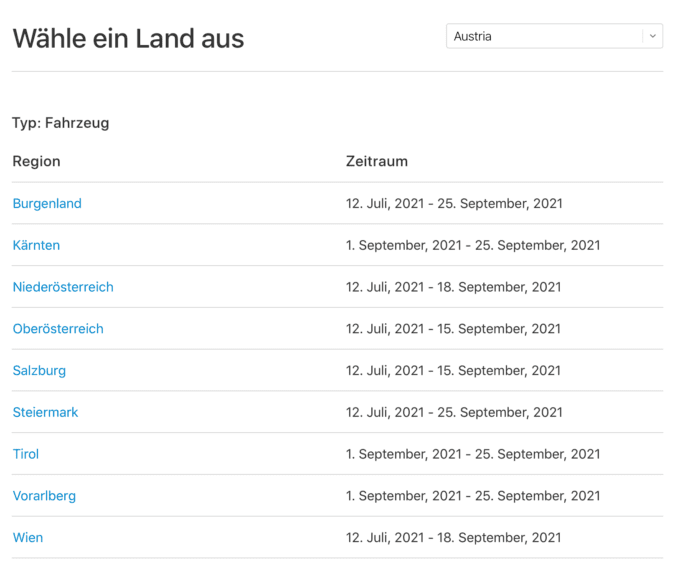Click the Zeitraum column header
Viewport: 680px width, 573px height.
377,161
